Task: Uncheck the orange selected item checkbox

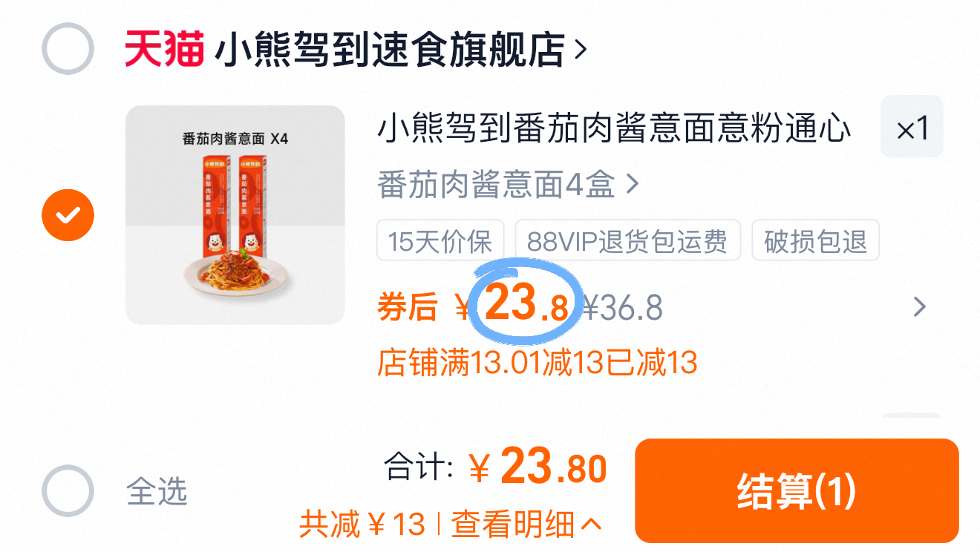Action: (x=68, y=215)
